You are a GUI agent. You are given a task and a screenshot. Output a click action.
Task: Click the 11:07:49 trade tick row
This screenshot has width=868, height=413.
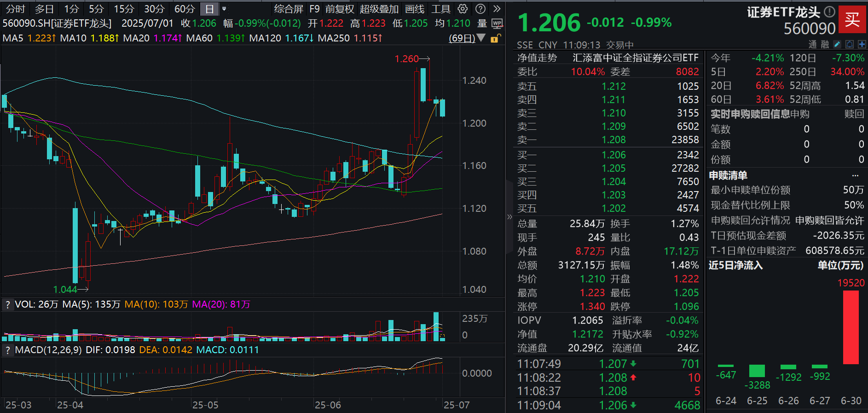pyautogui.click(x=608, y=364)
